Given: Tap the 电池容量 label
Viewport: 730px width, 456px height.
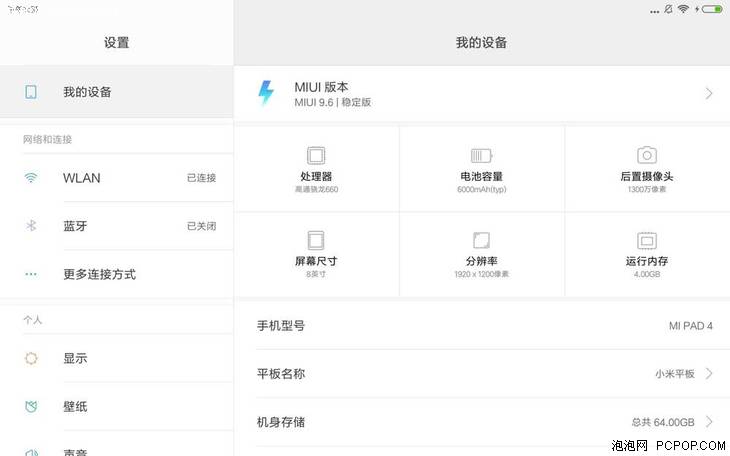Looking at the screenshot, I should tap(481, 176).
